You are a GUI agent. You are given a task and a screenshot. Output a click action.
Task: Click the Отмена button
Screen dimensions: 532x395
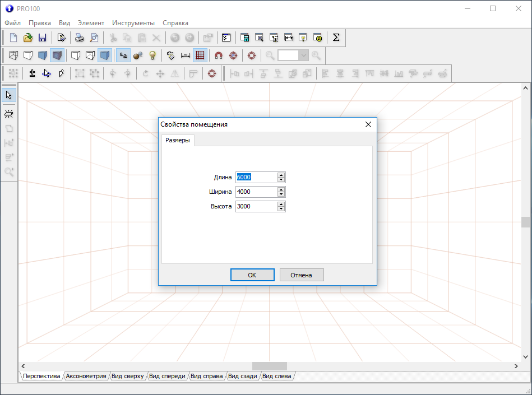[x=302, y=275]
